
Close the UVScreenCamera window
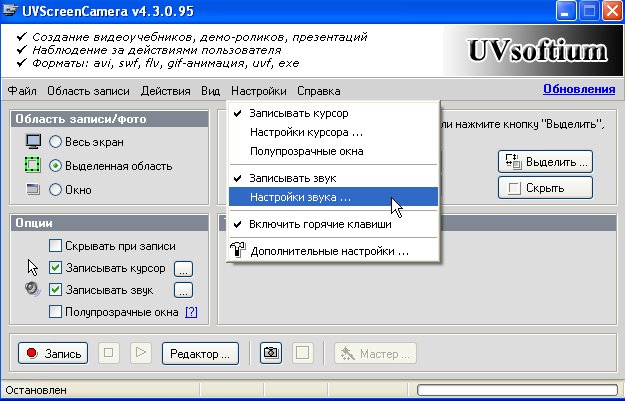pos(613,11)
